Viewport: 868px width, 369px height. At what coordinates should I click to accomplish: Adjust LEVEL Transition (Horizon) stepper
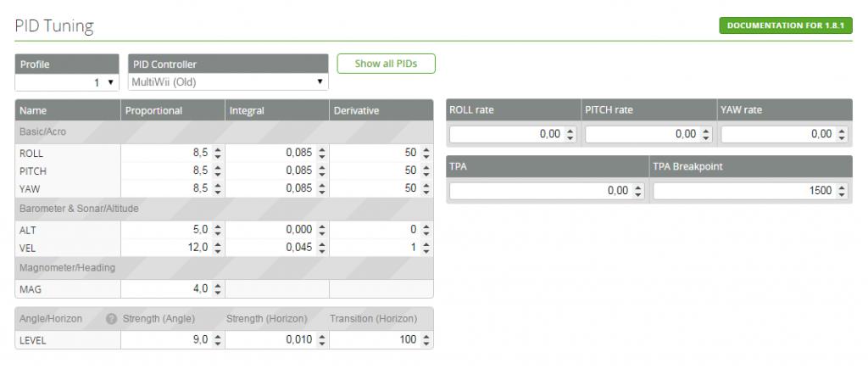click(x=426, y=340)
